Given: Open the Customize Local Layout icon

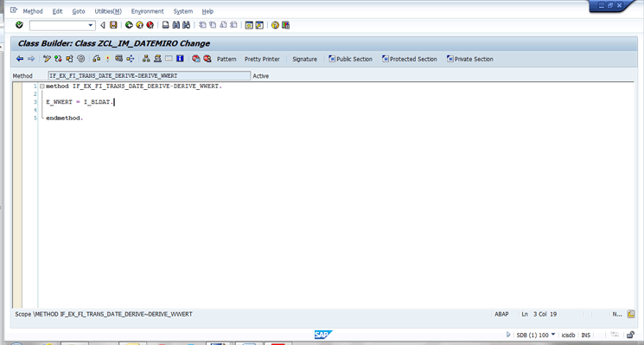Looking at the screenshot, I should click(x=286, y=25).
